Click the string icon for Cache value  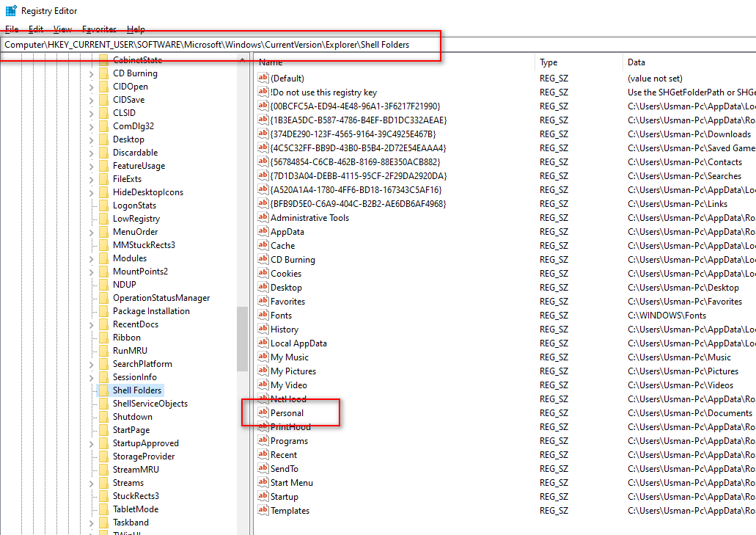coord(263,245)
